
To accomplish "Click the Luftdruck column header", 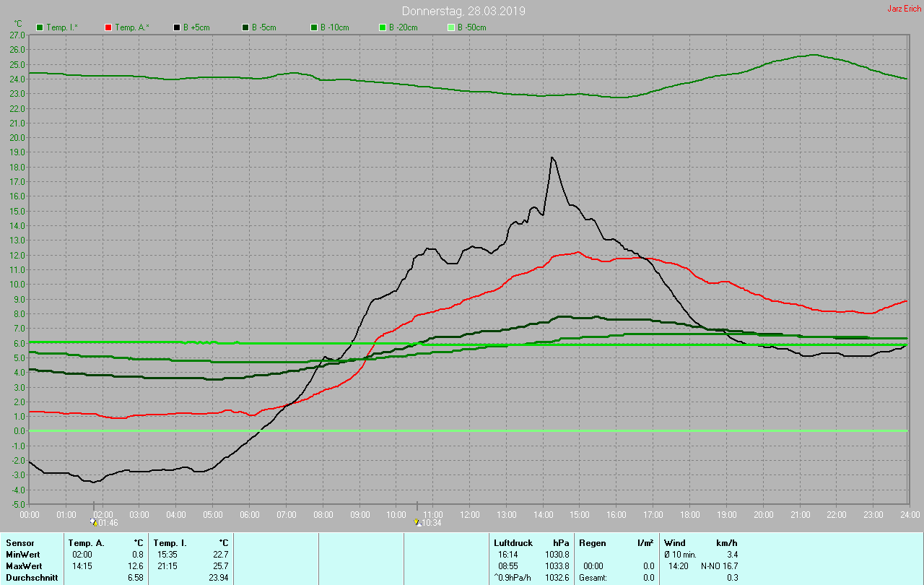I will [x=513, y=542].
